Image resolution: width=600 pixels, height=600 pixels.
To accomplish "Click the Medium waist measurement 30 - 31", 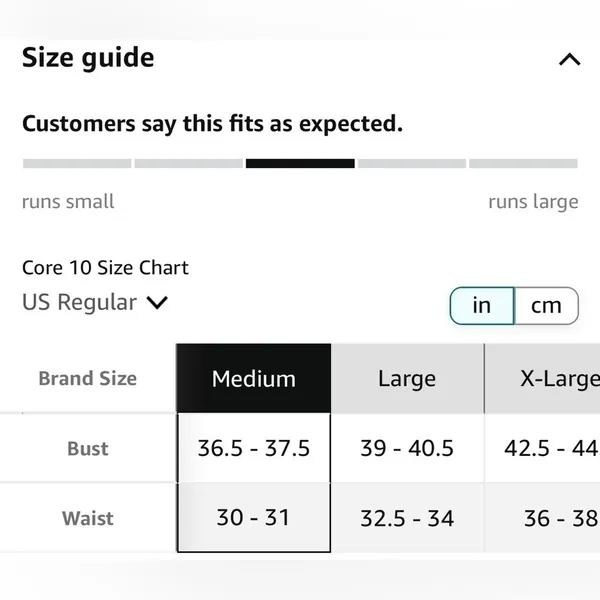I will [x=254, y=518].
